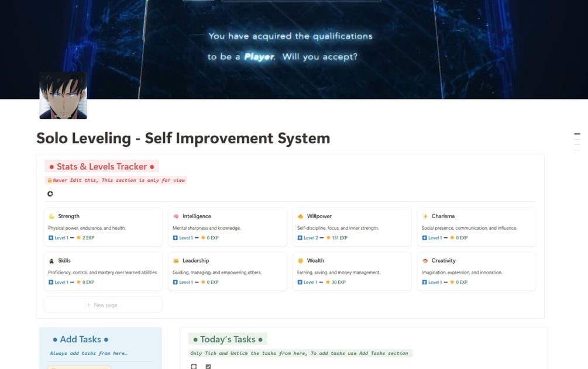
Task: Click the blue level arrow icon in Charisma card
Action: pyautogui.click(x=424, y=238)
